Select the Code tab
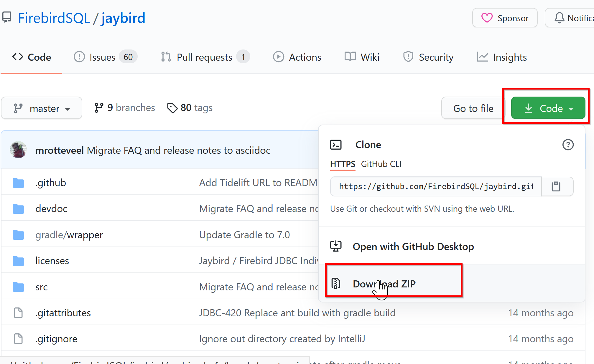 point(32,56)
